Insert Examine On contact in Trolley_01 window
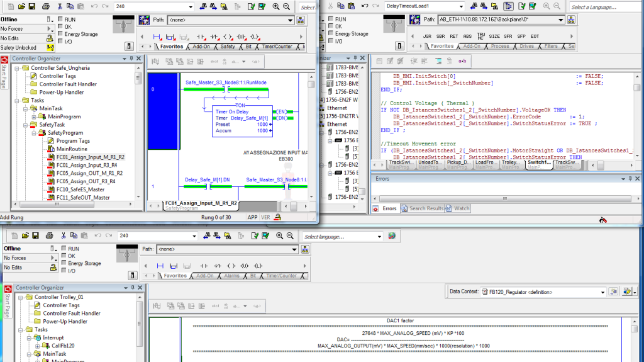This screenshot has width=644, height=362. click(204, 266)
